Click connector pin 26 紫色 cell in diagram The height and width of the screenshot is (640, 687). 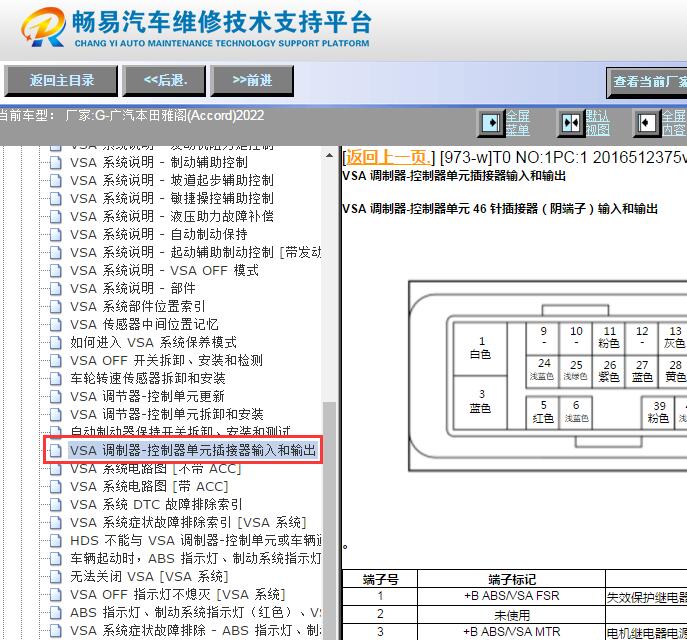click(609, 371)
